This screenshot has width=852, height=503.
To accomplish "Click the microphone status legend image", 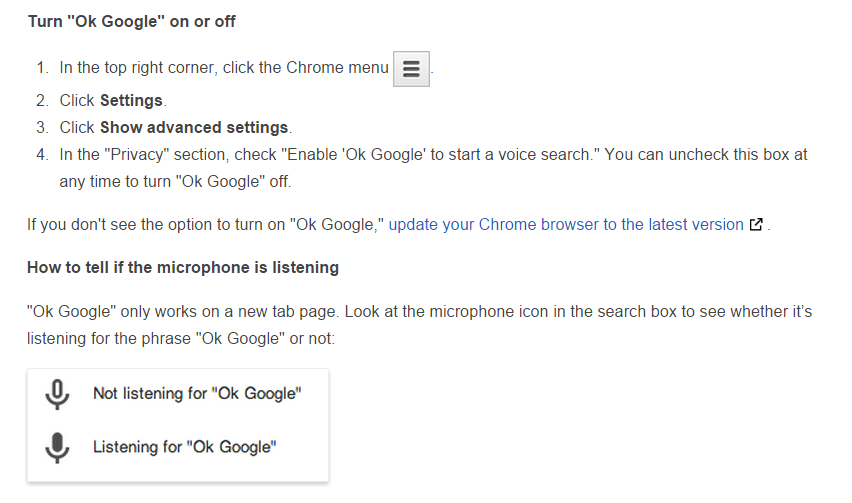I will (x=178, y=425).
